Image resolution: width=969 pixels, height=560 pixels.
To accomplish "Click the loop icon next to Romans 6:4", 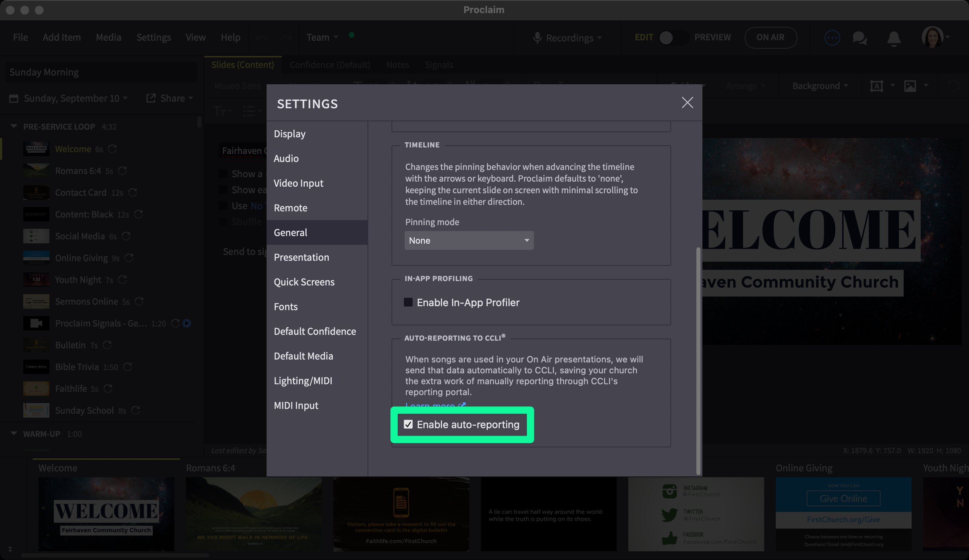I will (122, 171).
